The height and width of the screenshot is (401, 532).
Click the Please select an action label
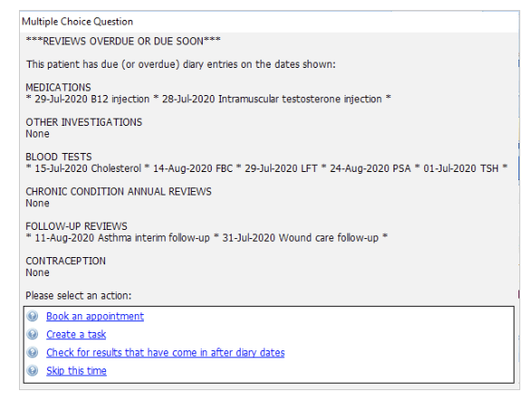pyautogui.click(x=79, y=296)
